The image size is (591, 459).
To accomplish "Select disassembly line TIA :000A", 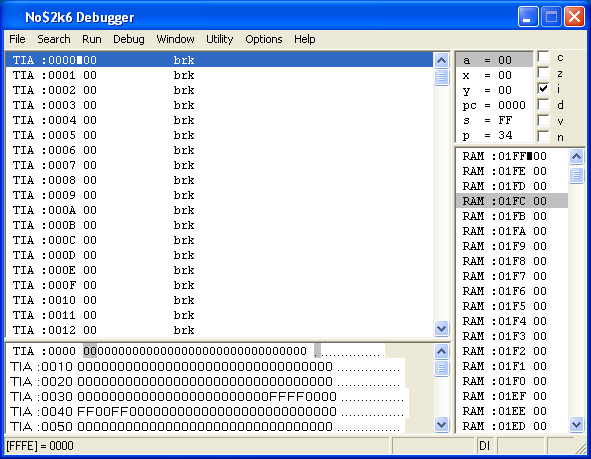I will point(219,210).
